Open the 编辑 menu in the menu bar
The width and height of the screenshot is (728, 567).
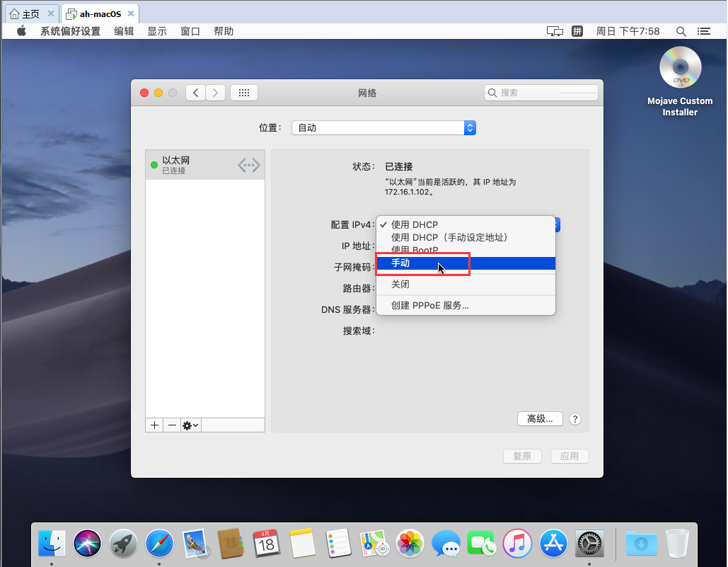(x=124, y=31)
